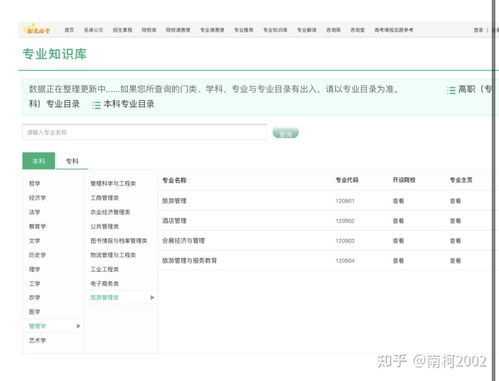Choose 农业经济管理类 subcategory
499x381 pixels.
point(110,212)
